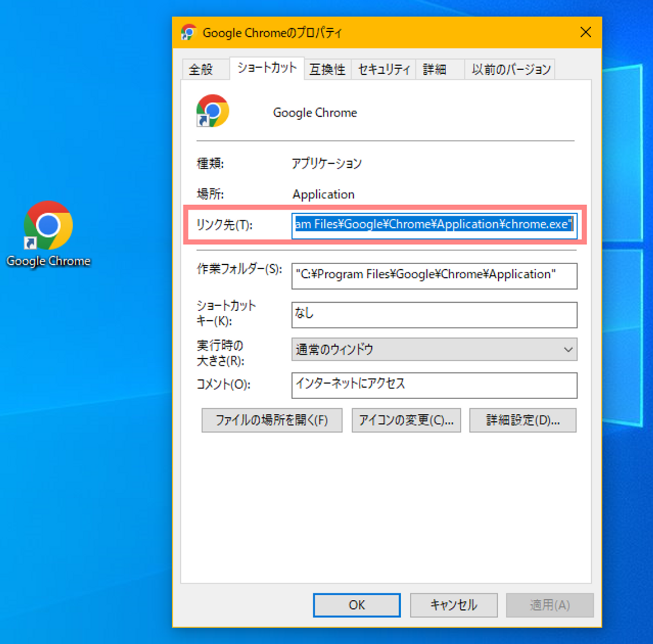
Task: Switch to the セキュリティ tab
Action: point(384,69)
